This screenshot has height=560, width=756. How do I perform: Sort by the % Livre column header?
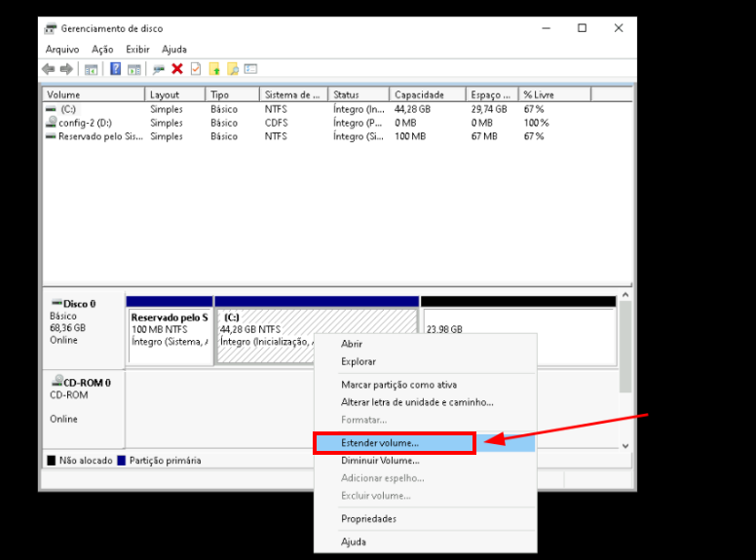pos(554,94)
